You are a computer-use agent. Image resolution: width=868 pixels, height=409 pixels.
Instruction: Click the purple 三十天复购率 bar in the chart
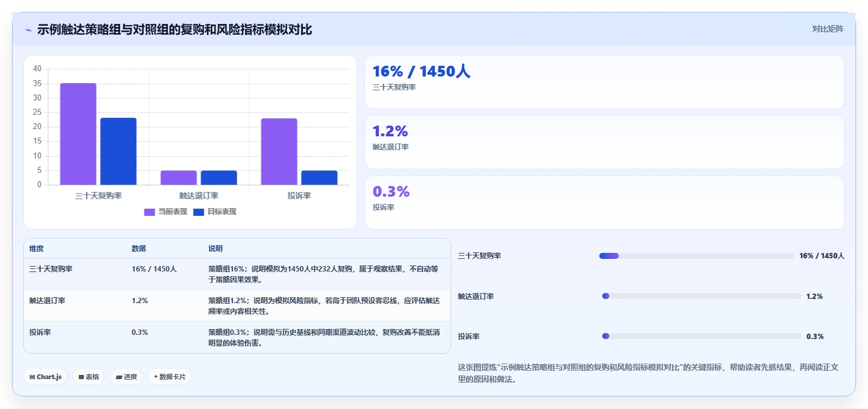click(78, 134)
